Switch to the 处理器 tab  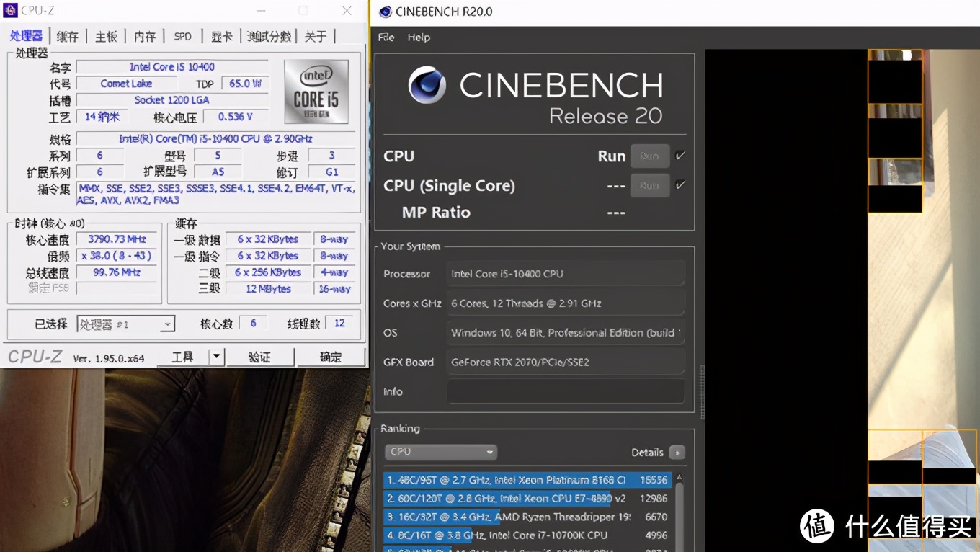(x=27, y=36)
